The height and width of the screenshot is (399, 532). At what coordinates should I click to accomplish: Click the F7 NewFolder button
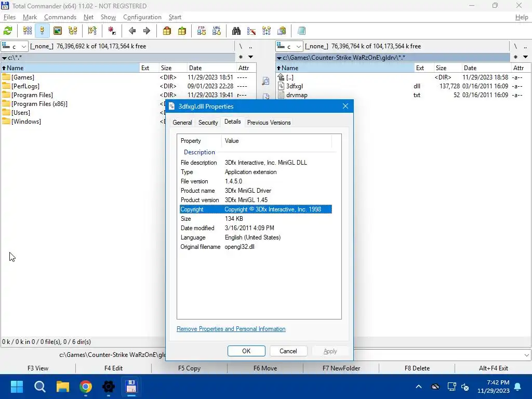pos(341,368)
